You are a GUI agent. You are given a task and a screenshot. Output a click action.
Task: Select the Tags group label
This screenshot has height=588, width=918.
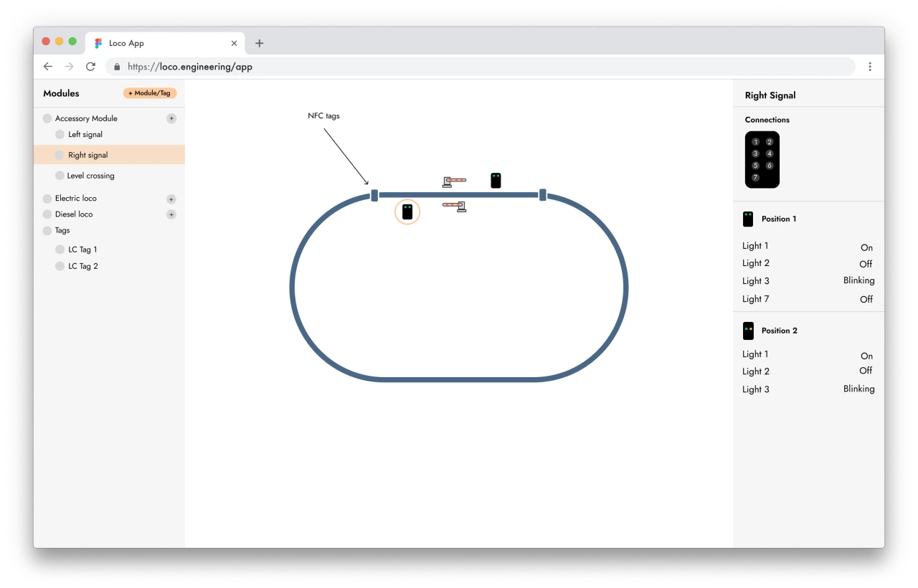pos(62,231)
